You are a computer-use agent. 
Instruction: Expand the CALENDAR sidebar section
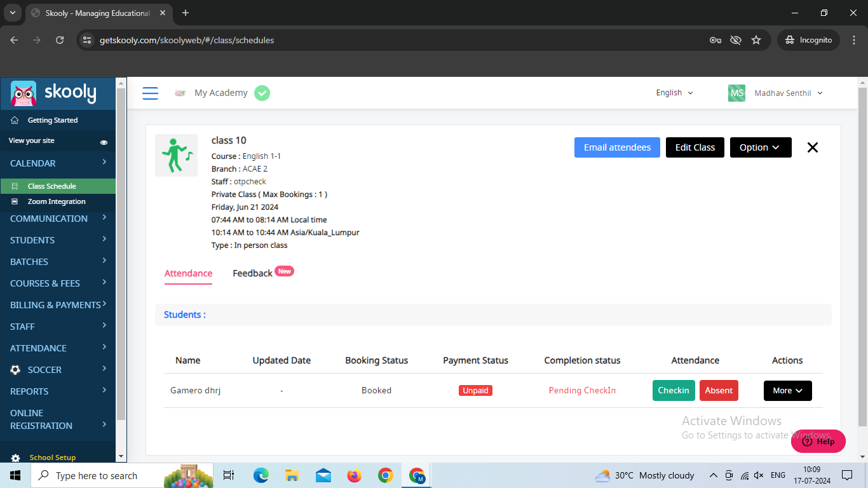(x=58, y=163)
